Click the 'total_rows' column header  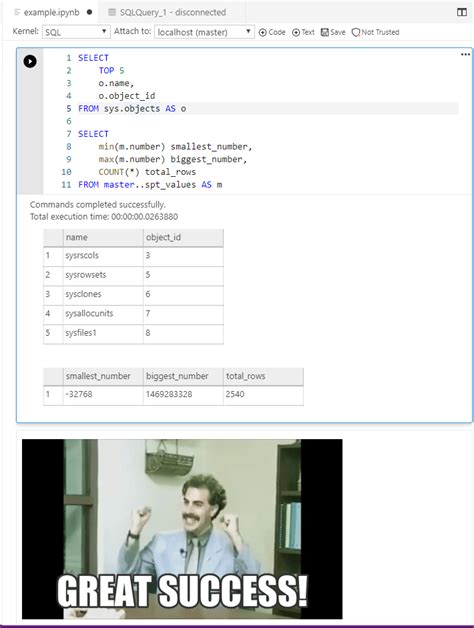pyautogui.click(x=263, y=376)
